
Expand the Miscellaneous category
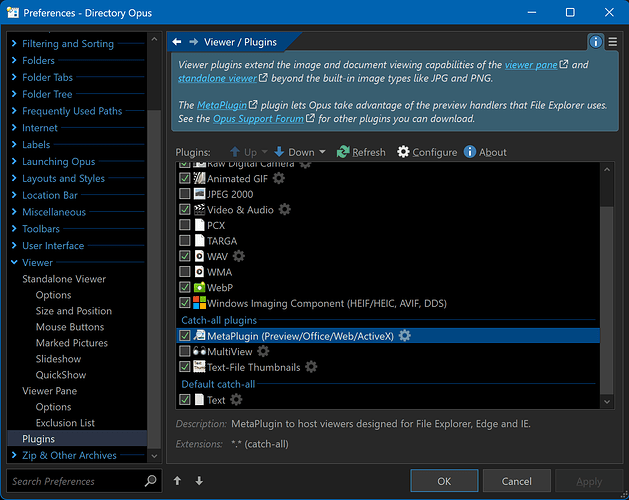coord(14,212)
